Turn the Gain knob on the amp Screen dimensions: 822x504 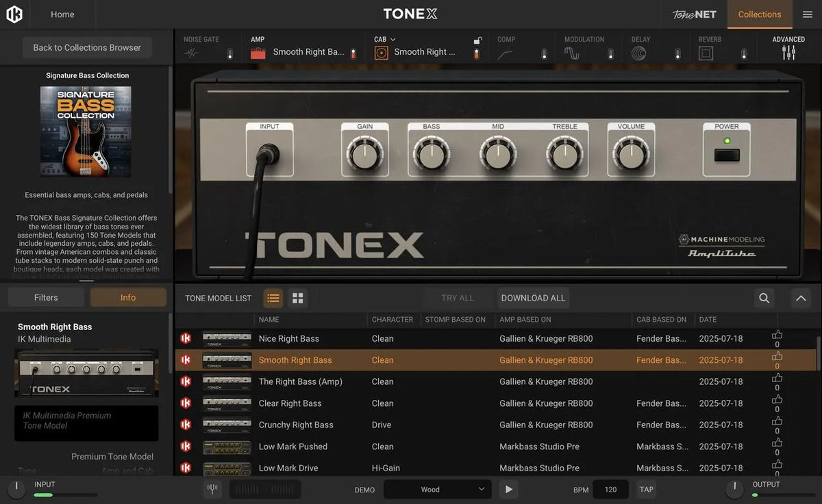point(365,153)
